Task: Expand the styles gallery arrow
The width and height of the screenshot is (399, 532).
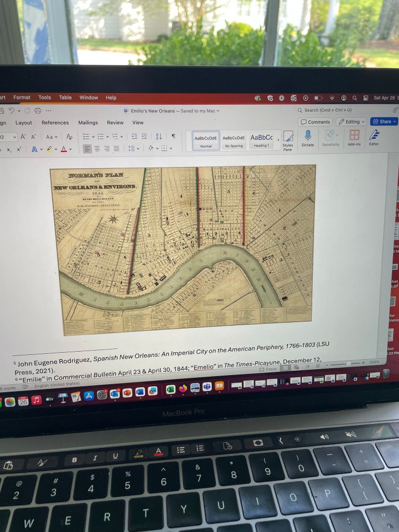Action: tap(278, 139)
